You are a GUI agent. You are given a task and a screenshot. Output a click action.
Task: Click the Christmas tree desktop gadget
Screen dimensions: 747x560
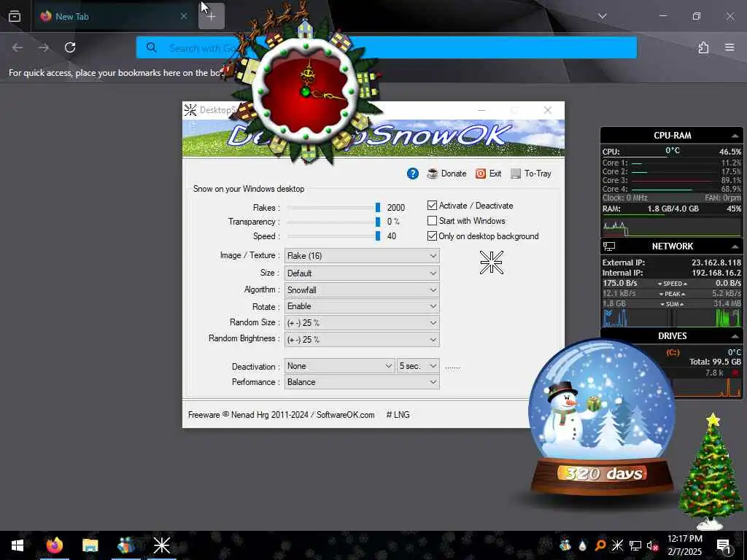tap(711, 472)
